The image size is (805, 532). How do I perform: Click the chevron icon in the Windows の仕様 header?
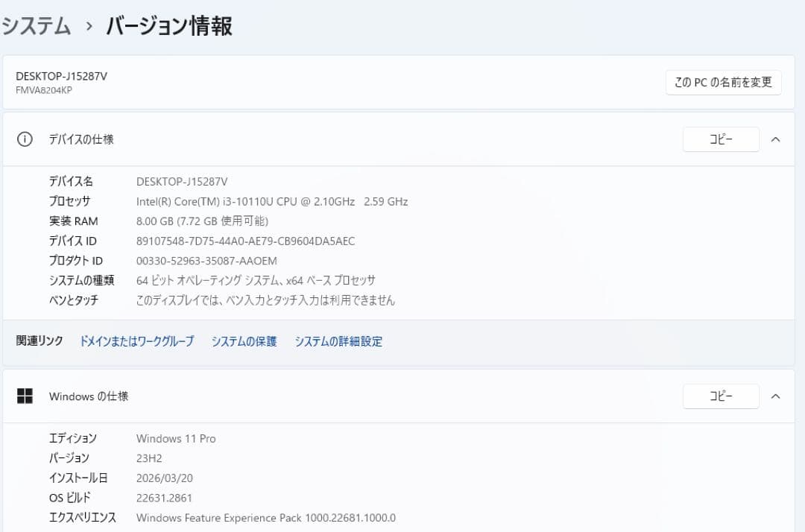click(775, 396)
